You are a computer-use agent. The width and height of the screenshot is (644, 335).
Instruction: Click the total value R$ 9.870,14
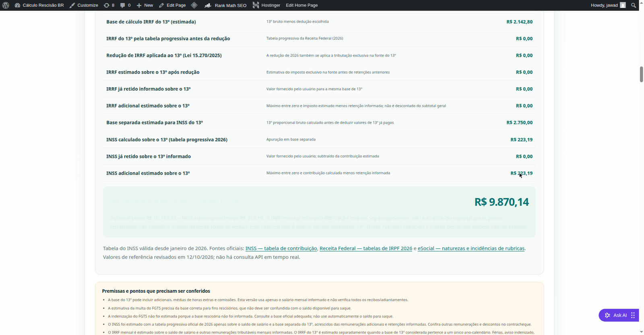pyautogui.click(x=502, y=202)
